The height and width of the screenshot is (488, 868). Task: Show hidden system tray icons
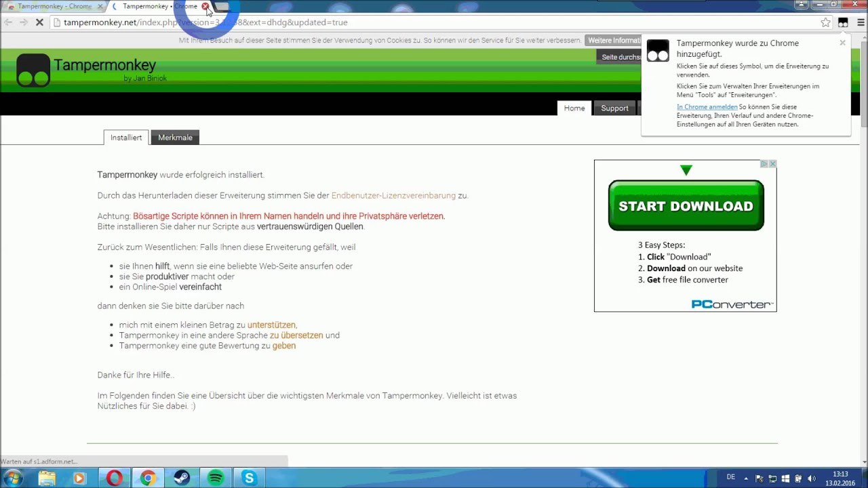click(x=746, y=479)
